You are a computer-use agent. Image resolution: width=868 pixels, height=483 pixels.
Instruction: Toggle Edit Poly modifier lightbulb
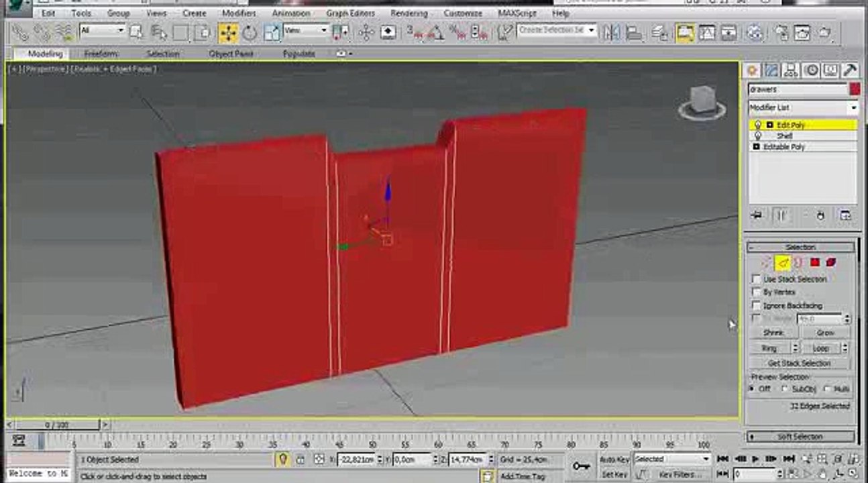758,125
